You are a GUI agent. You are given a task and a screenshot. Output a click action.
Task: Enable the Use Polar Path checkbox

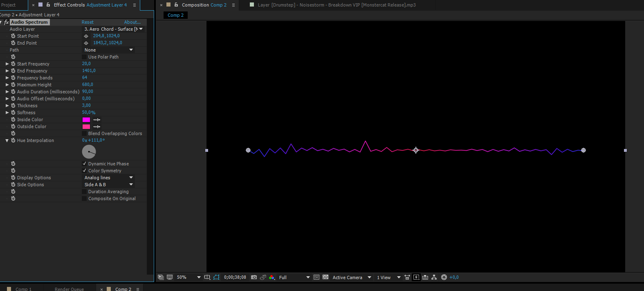(85, 57)
